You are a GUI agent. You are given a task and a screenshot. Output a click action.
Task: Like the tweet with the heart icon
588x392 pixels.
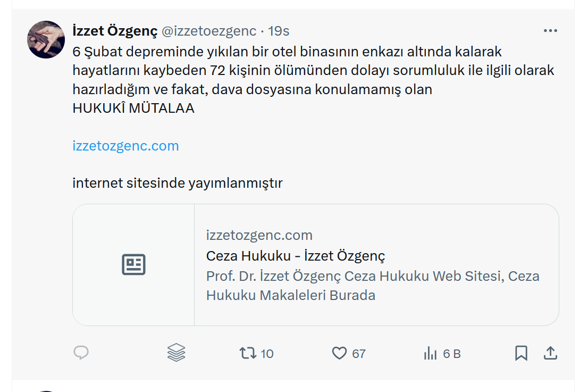(339, 353)
